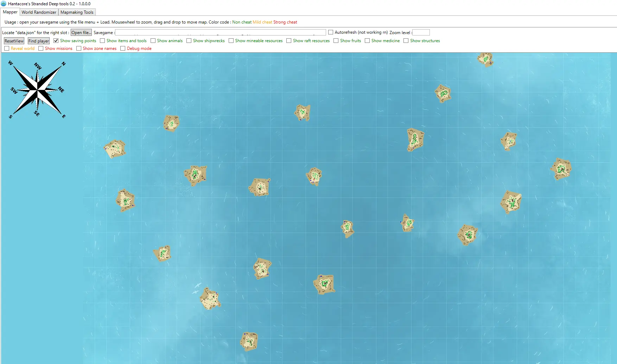Click the island cut off at map top
This screenshot has width=617, height=364.
tap(485, 59)
